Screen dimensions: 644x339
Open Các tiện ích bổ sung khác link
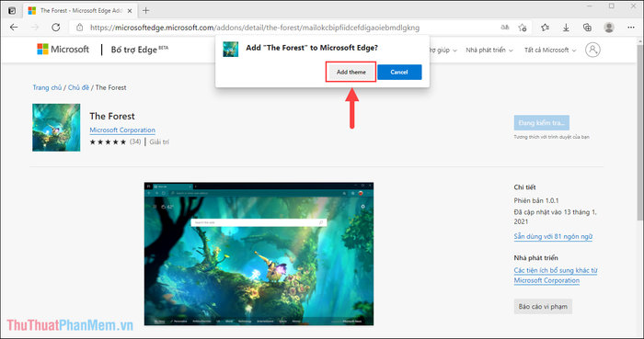click(x=556, y=276)
